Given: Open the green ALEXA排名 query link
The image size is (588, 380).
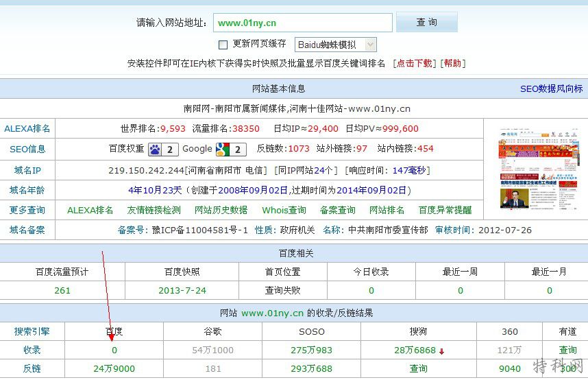Looking at the screenshot, I should [x=90, y=210].
